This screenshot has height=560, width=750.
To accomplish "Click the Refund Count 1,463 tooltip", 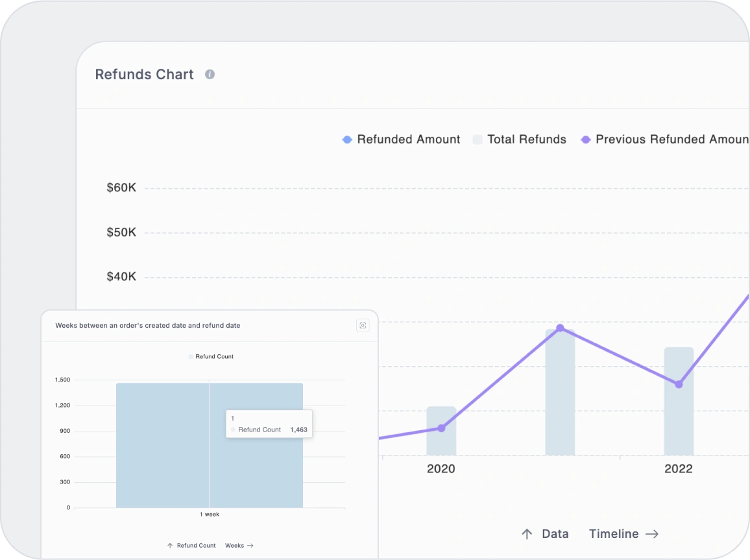I will click(269, 424).
